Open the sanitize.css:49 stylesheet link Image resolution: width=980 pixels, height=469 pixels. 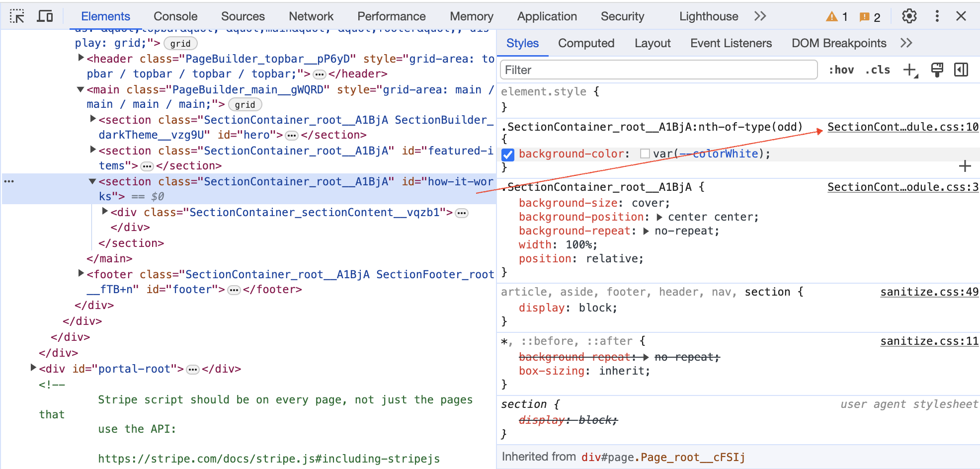(928, 292)
